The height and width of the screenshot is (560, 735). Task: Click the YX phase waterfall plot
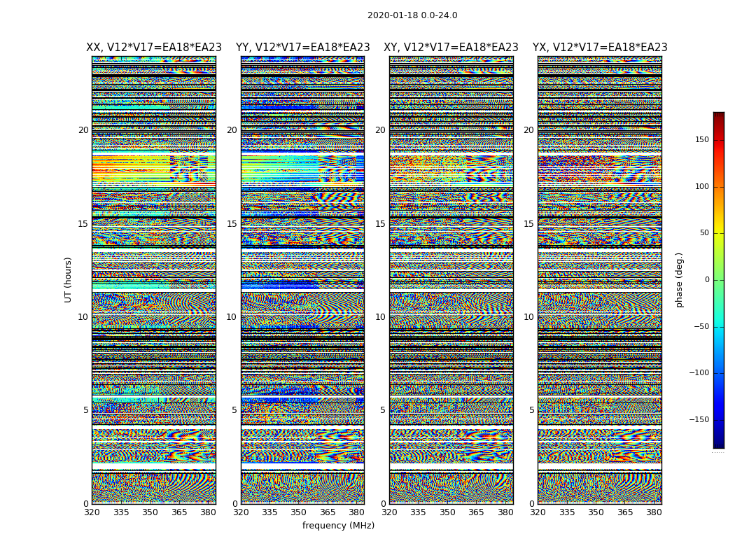coord(599,280)
